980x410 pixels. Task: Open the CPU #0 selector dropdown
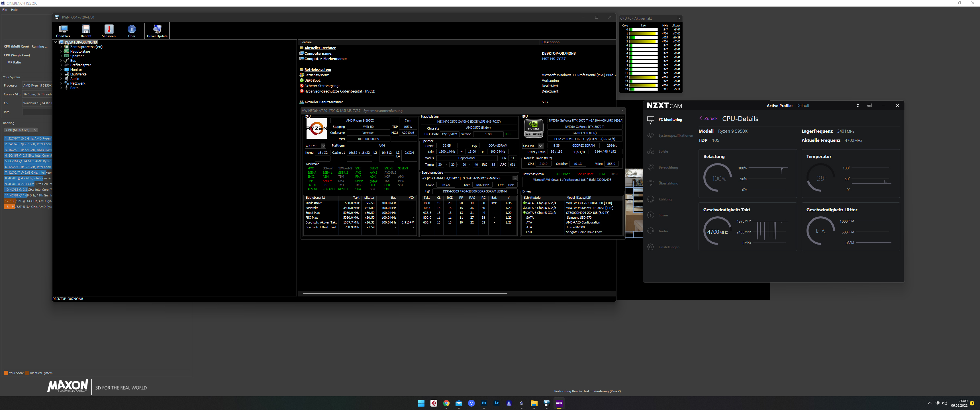point(323,146)
